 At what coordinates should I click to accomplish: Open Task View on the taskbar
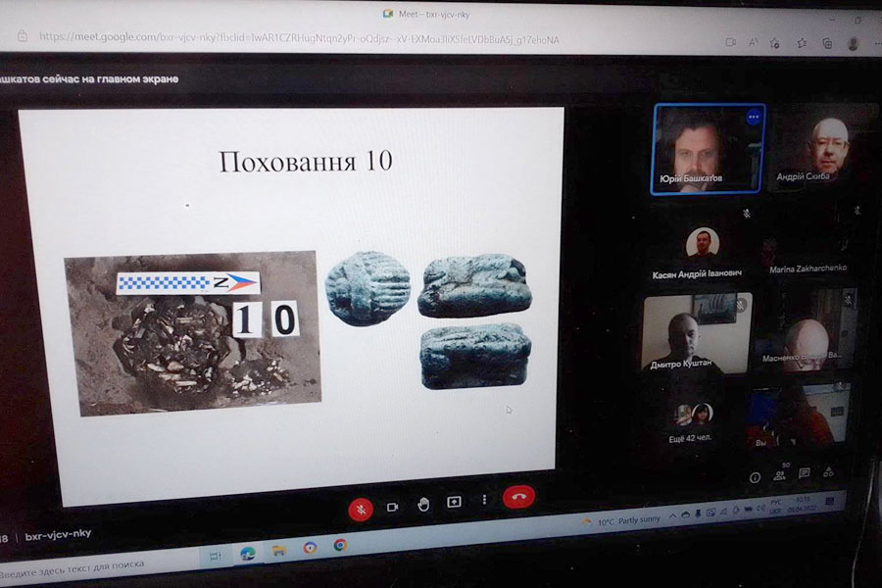[215, 557]
